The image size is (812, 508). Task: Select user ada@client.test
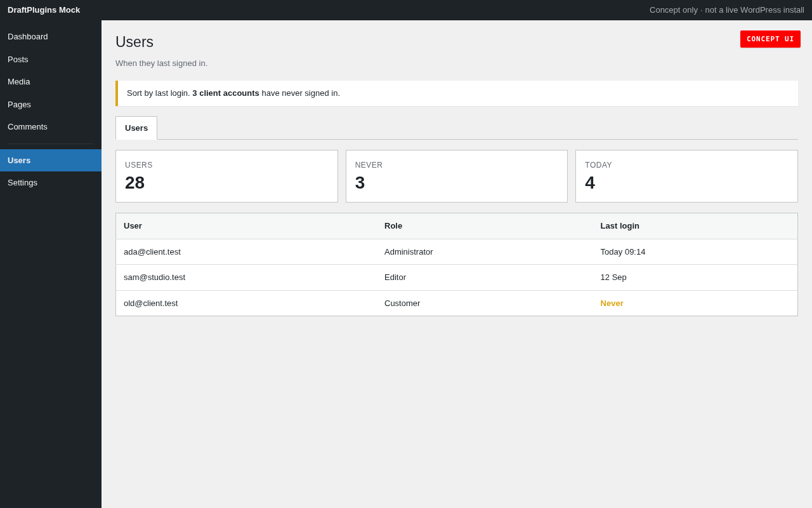(152, 252)
